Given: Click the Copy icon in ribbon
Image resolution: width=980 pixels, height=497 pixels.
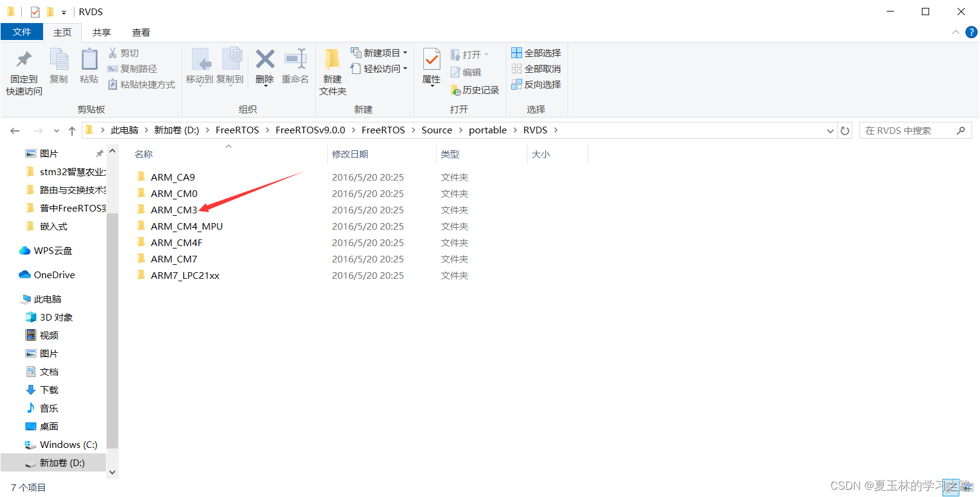Looking at the screenshot, I should click(59, 59).
